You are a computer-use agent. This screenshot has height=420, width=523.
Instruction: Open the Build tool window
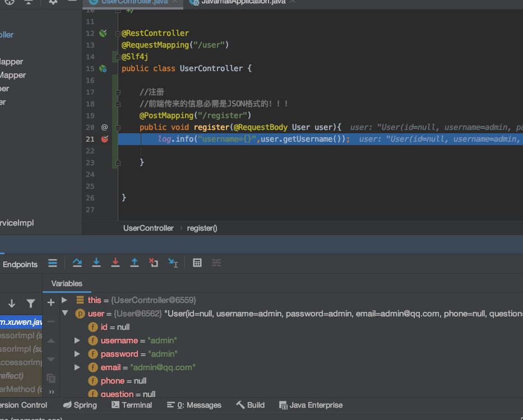click(x=251, y=405)
